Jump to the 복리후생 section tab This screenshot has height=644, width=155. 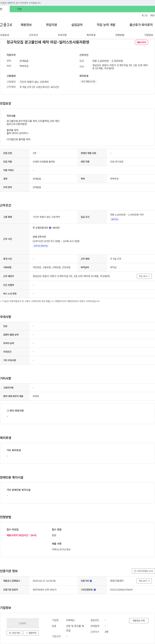91,35
